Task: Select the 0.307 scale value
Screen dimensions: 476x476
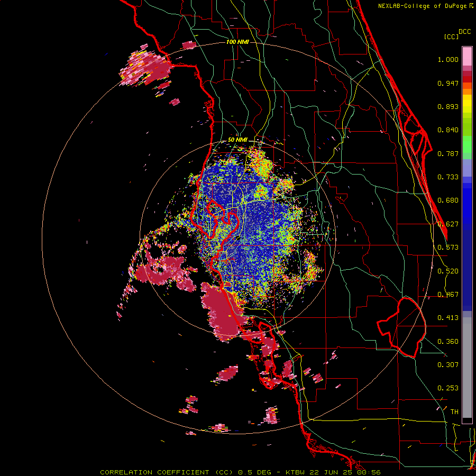Action: (448, 364)
